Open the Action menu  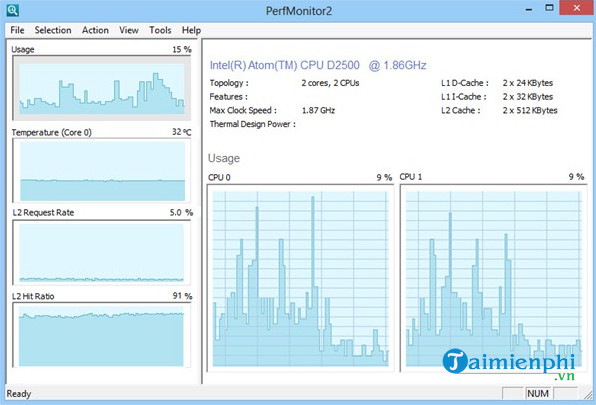point(95,30)
